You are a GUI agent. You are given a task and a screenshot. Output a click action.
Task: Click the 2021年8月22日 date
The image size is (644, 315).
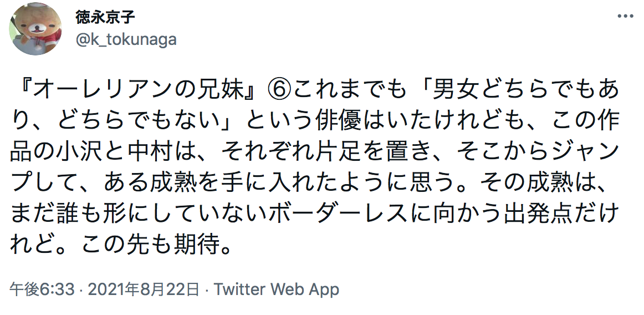pyautogui.click(x=143, y=289)
